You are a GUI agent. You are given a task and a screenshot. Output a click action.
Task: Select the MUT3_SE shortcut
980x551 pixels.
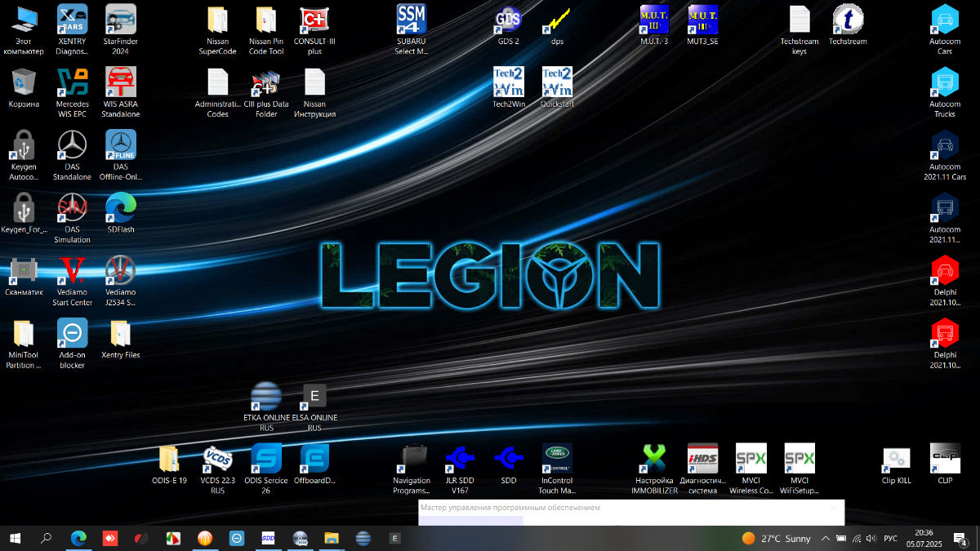pos(702,19)
